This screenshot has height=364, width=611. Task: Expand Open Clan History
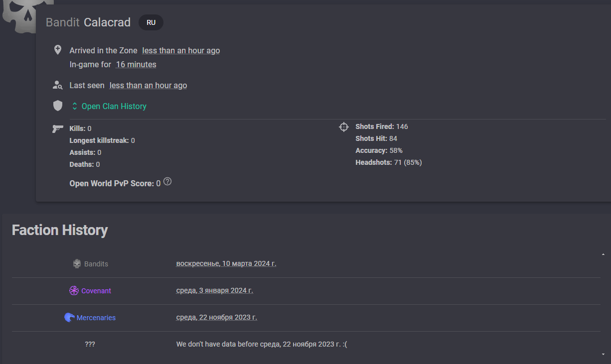pyautogui.click(x=109, y=106)
